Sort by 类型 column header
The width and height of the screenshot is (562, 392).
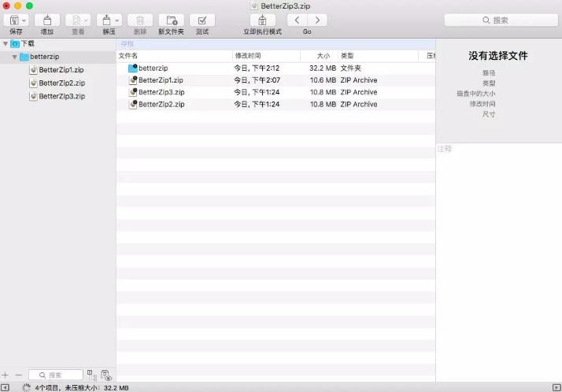point(378,56)
